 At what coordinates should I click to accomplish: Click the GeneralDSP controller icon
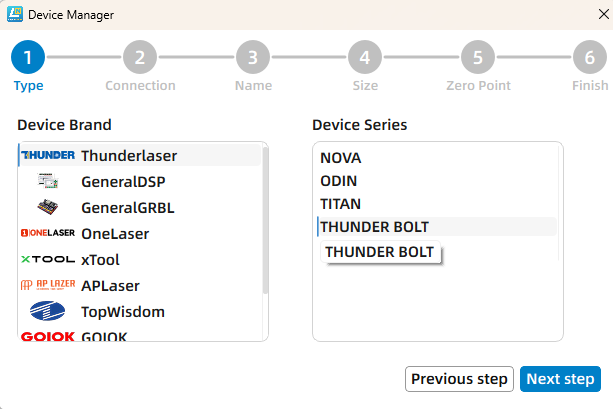tap(47, 182)
